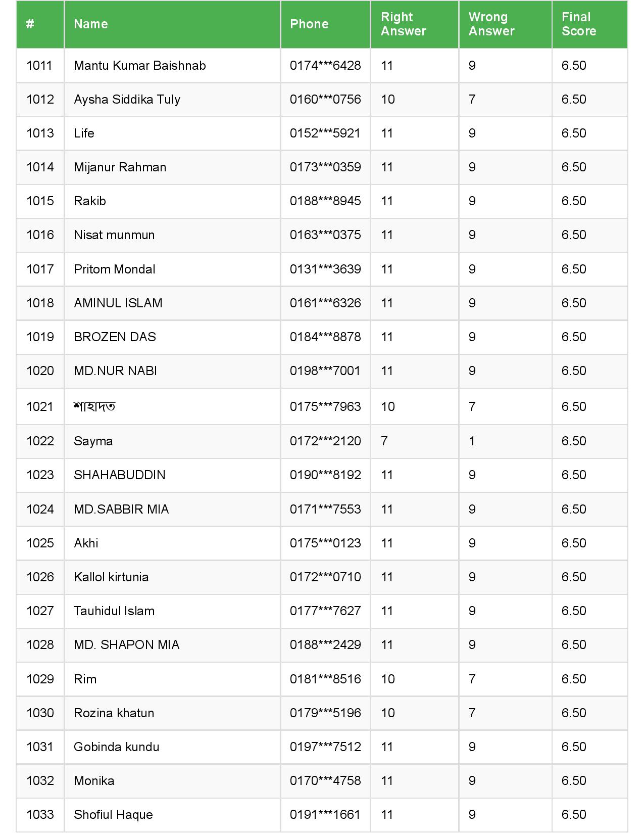This screenshot has width=644, height=834.
Task: Click row number 1025 for Akhi
Action: pyautogui.click(x=40, y=543)
